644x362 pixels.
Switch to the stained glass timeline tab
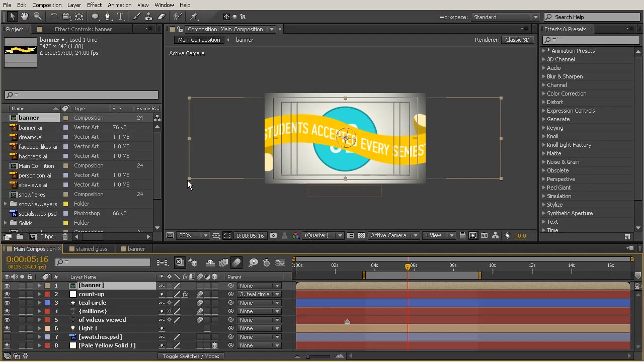(x=91, y=249)
